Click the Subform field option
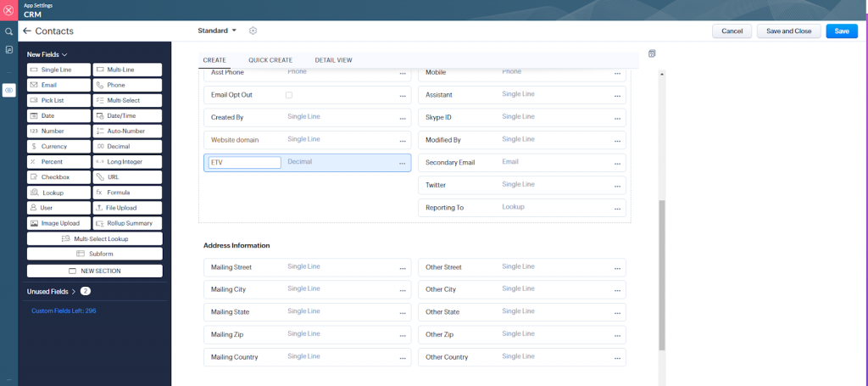 pos(94,254)
